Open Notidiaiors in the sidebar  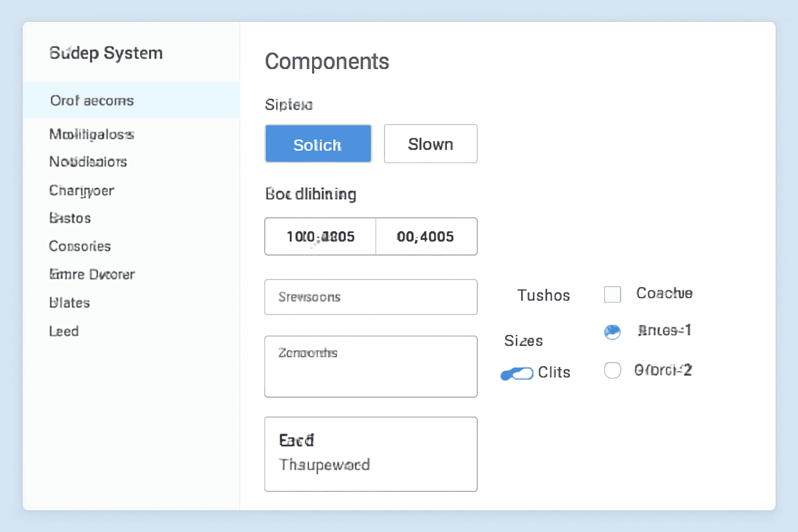click(x=88, y=162)
